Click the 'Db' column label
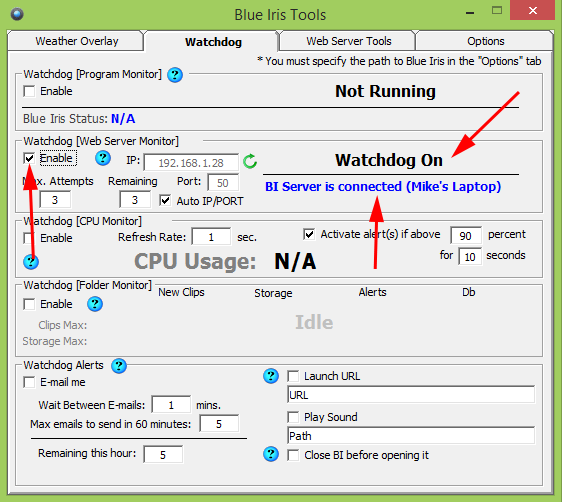Screen dimensions: 562x502 pos(468,292)
